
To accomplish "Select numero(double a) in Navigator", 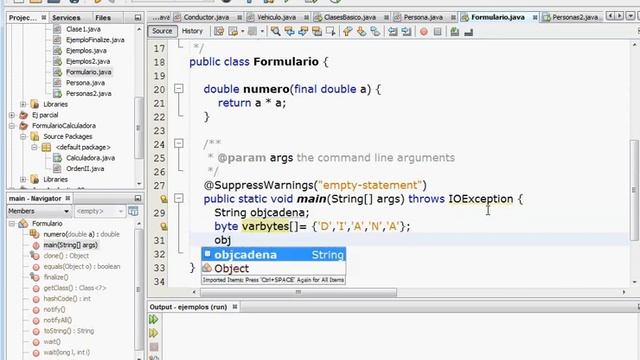I will [x=81, y=234].
